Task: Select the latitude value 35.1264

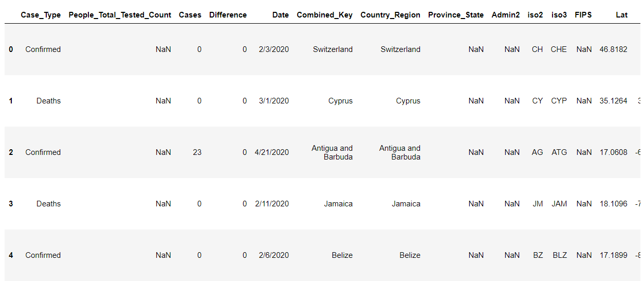Action: tap(613, 101)
